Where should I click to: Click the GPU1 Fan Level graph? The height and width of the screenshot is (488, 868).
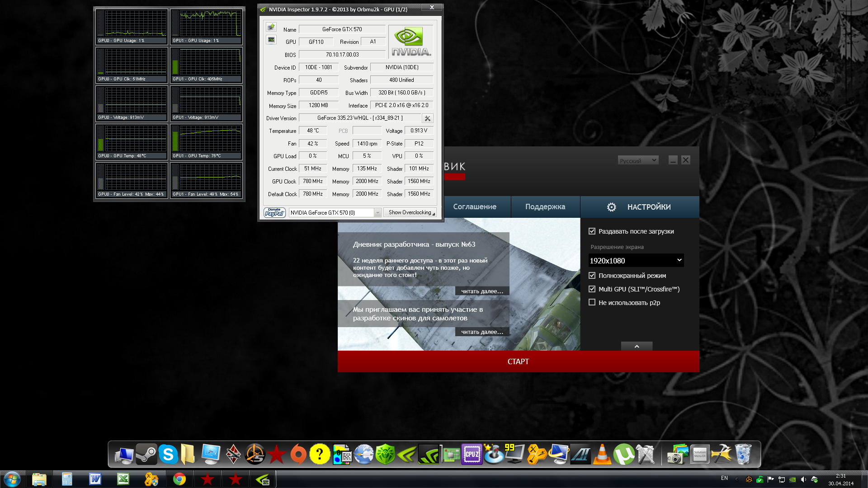[206, 180]
